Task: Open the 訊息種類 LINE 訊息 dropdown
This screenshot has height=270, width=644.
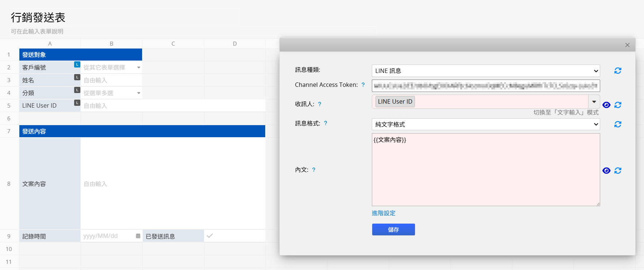Action: (x=485, y=71)
